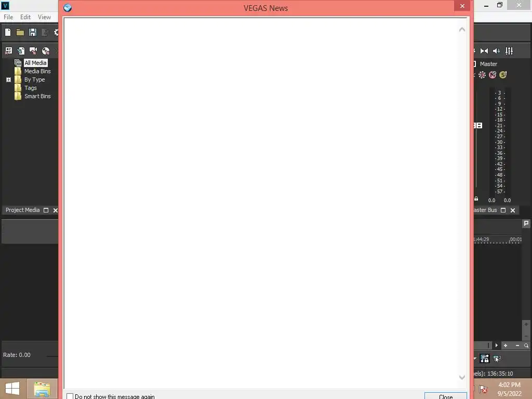Select All Media in the media tree
This screenshot has width=532, height=399.
click(35, 63)
